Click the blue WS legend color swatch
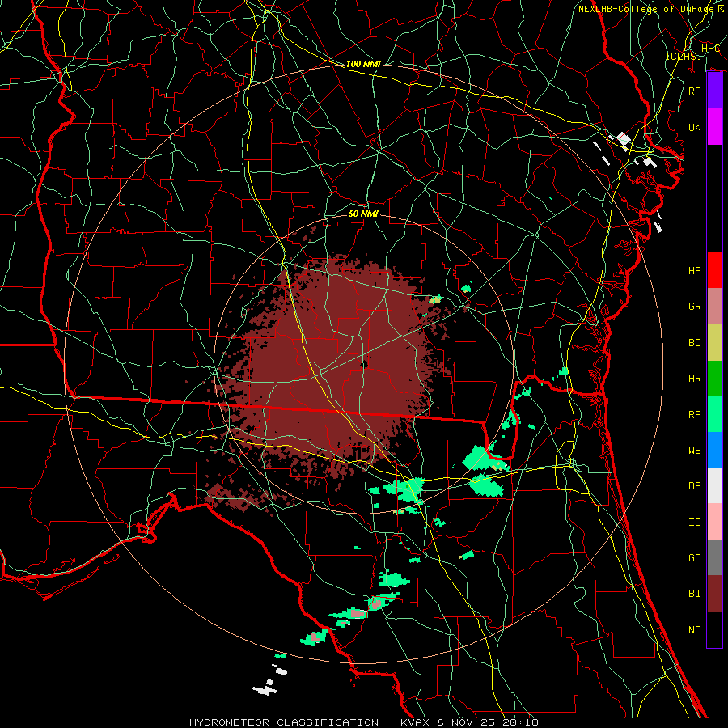 point(714,450)
